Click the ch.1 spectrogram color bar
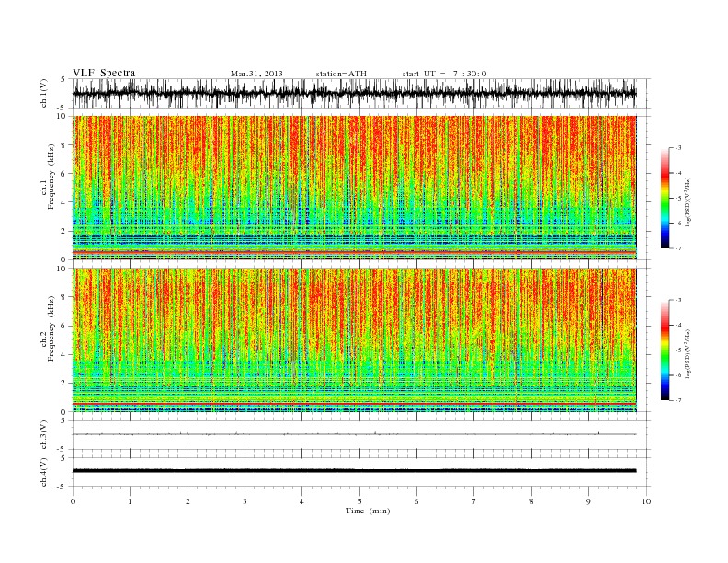The height and width of the screenshot is (563, 728). (x=665, y=198)
